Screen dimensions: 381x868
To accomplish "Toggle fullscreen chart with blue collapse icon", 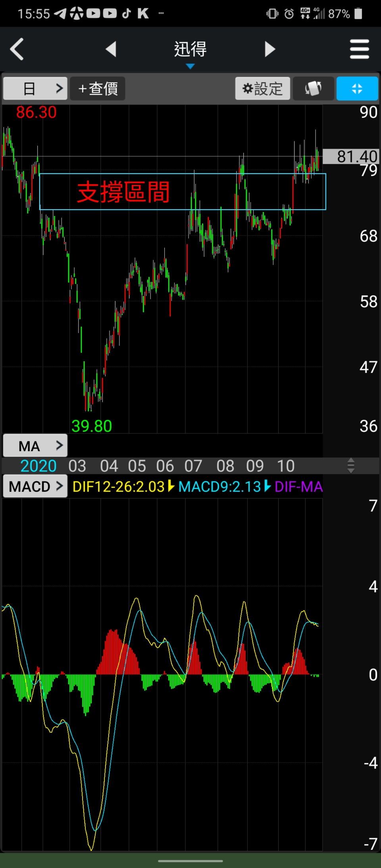I will point(357,89).
